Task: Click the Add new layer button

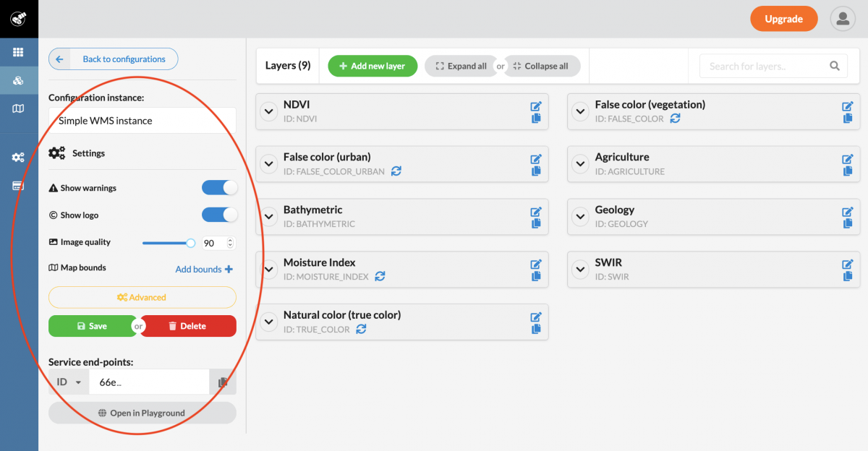Action: (x=372, y=66)
